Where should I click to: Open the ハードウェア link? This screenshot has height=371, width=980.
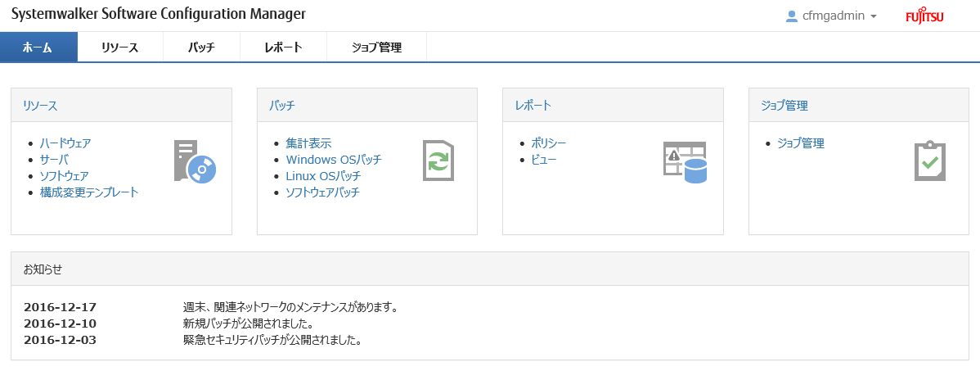point(65,143)
